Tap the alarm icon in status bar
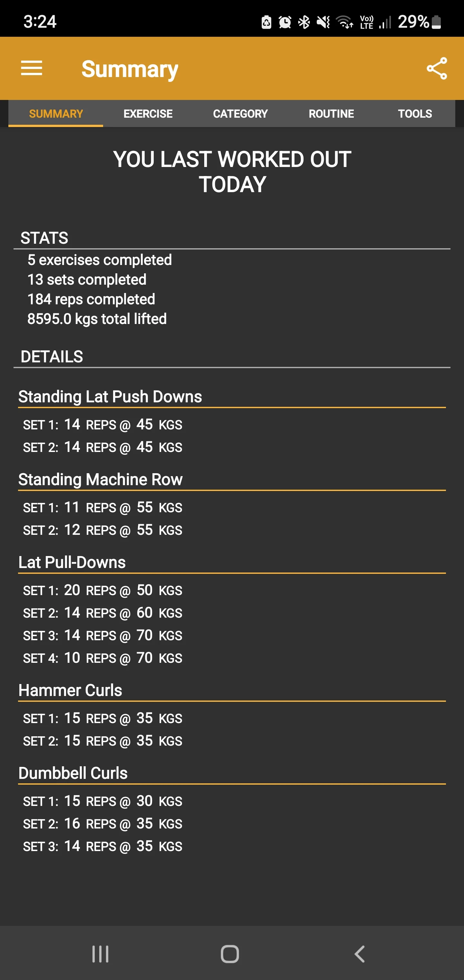The image size is (464, 980). click(285, 22)
